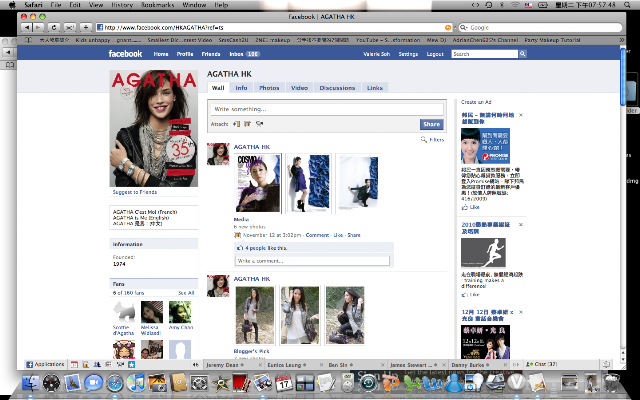
Task: Open notifications icon at bottom right of Facebook bar
Action: coord(607,364)
